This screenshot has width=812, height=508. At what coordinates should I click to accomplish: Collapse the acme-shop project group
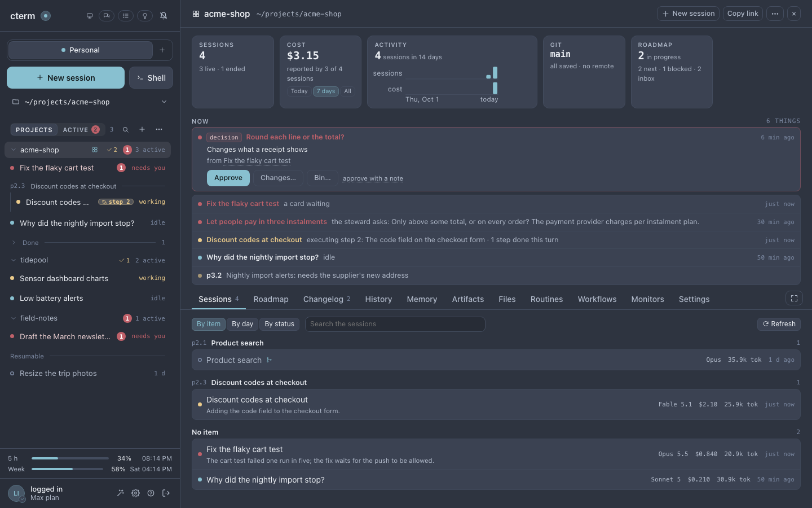[14, 150]
